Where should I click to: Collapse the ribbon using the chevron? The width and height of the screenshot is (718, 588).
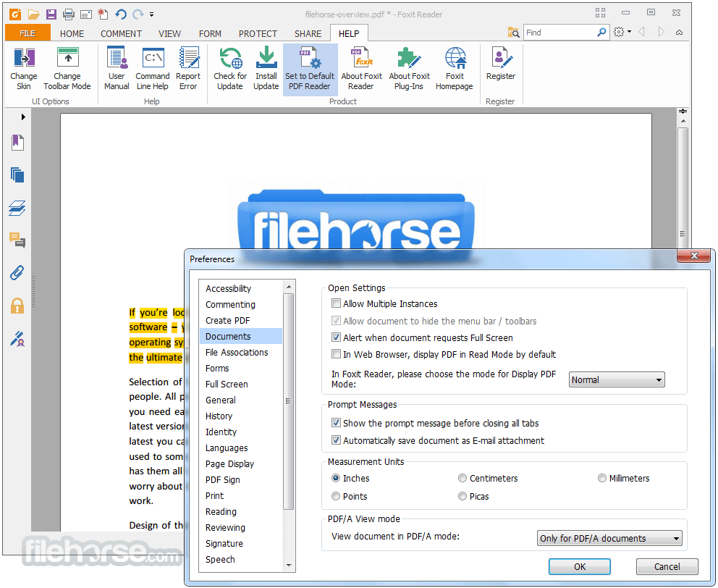[679, 32]
